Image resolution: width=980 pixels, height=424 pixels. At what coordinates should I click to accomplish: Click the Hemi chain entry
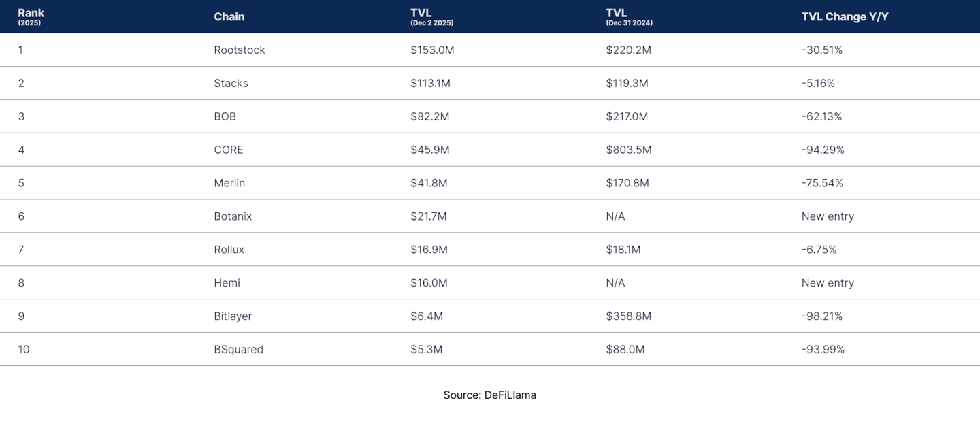227,284
